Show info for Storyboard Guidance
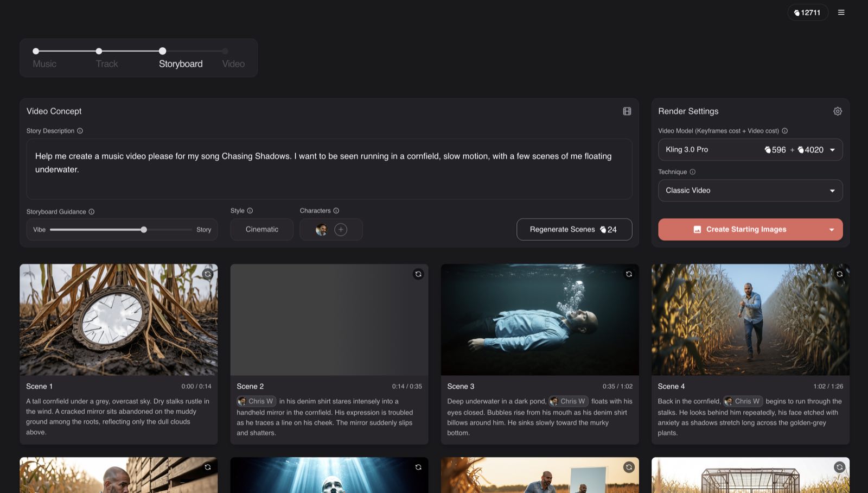Screen dimensions: 868x493 click(x=92, y=212)
